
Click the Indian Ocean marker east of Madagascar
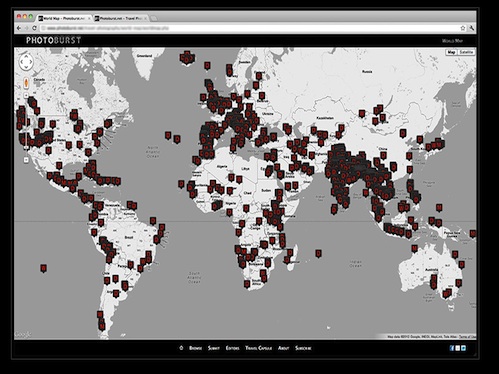click(319, 254)
